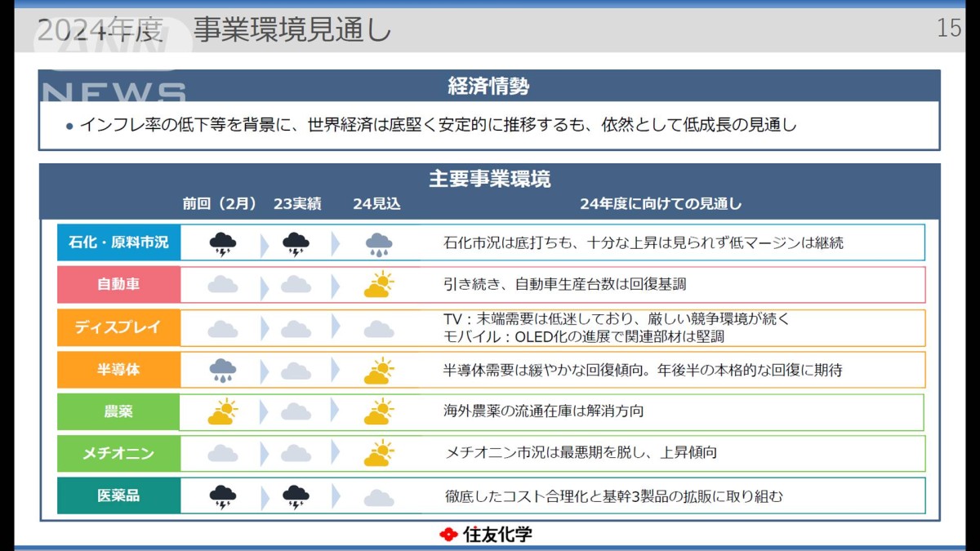
Task: Click the cloud icon for 自動車 23実績
Action: pyautogui.click(x=296, y=285)
